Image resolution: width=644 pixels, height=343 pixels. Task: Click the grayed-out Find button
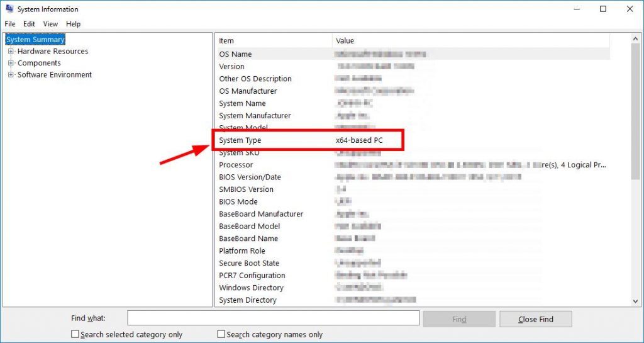coord(459,319)
